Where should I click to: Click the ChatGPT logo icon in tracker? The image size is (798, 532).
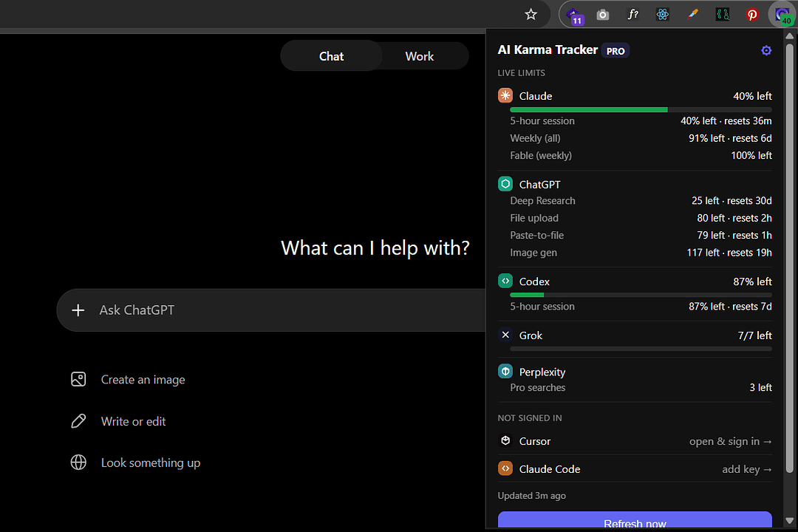[505, 184]
